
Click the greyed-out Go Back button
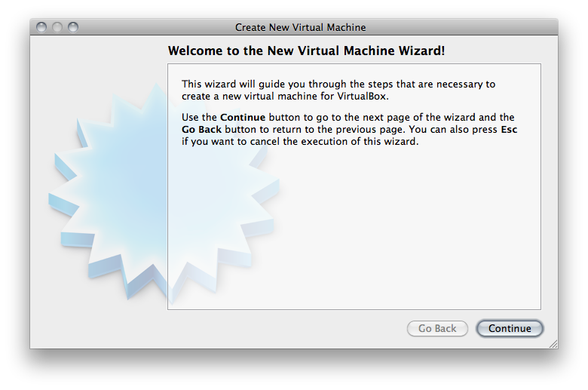(437, 329)
